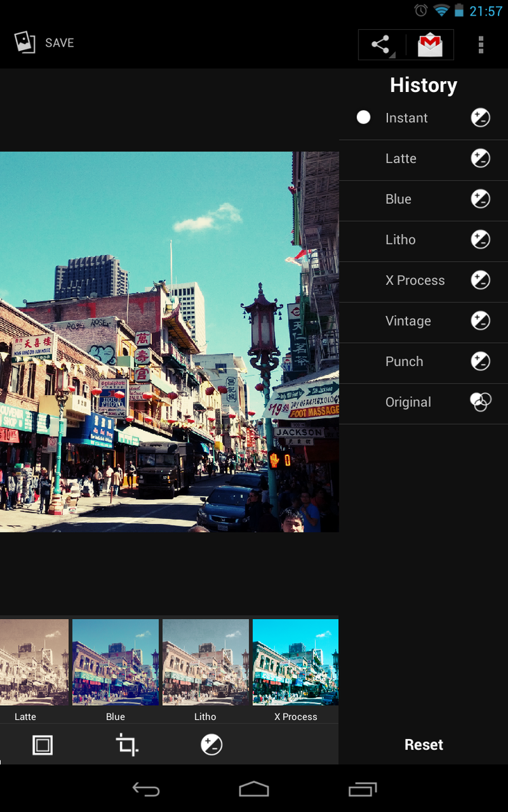Tap the photo icon beside SAVE
This screenshot has width=508, height=812.
pos(25,43)
